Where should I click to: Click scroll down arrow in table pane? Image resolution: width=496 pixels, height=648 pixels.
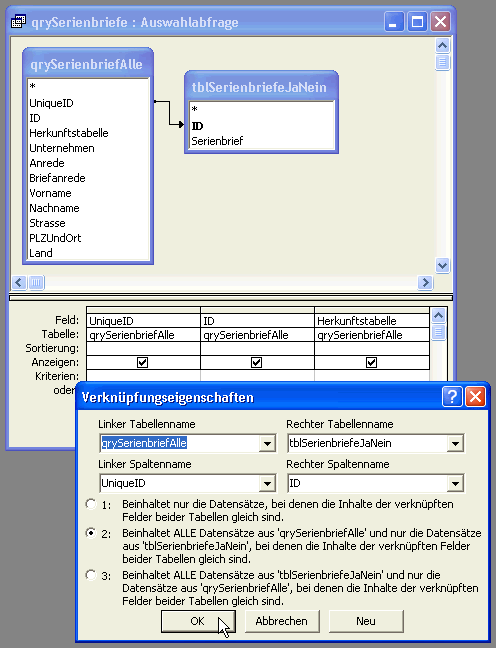442,265
